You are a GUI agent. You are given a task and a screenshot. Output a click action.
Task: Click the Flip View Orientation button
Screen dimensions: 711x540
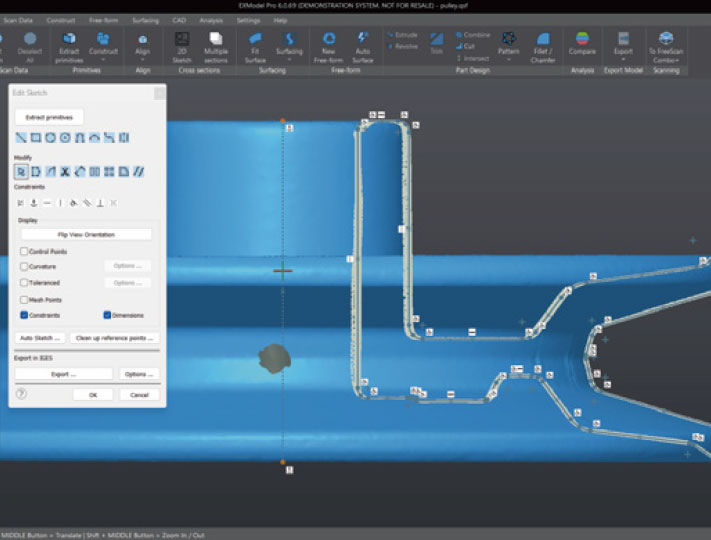tap(86, 234)
